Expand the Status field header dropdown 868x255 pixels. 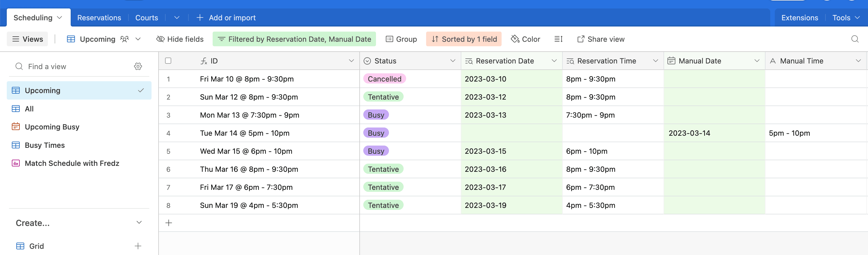click(453, 61)
